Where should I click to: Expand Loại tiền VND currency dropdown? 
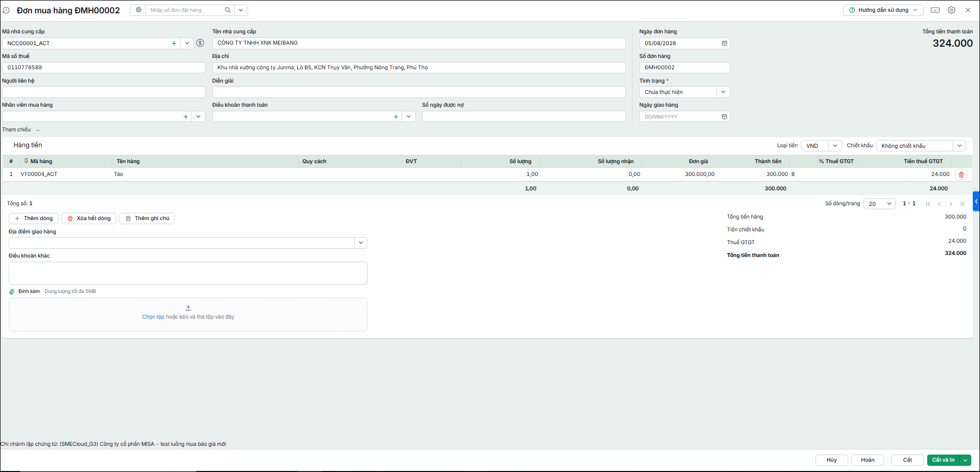[x=835, y=146]
